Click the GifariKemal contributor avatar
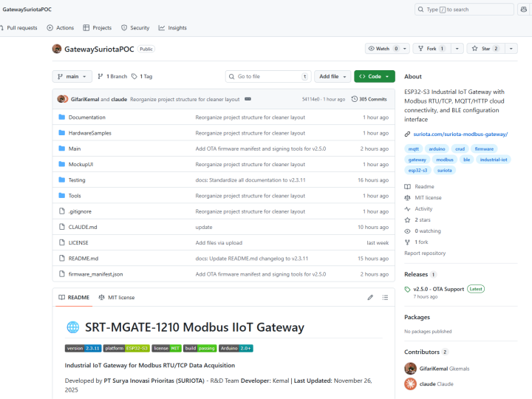This screenshot has width=532, height=399. (410, 368)
